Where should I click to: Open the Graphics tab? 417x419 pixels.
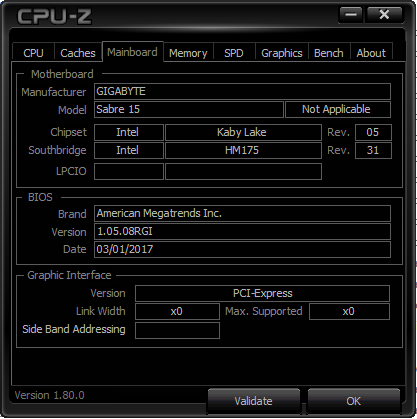[282, 53]
